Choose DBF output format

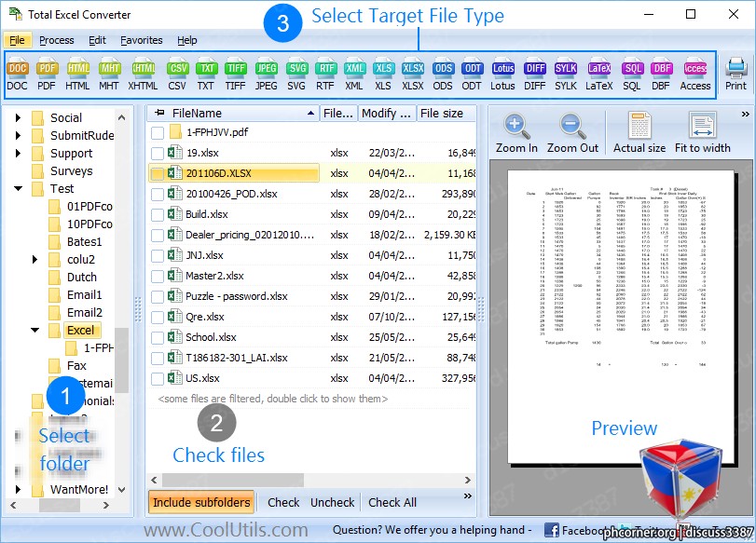662,75
